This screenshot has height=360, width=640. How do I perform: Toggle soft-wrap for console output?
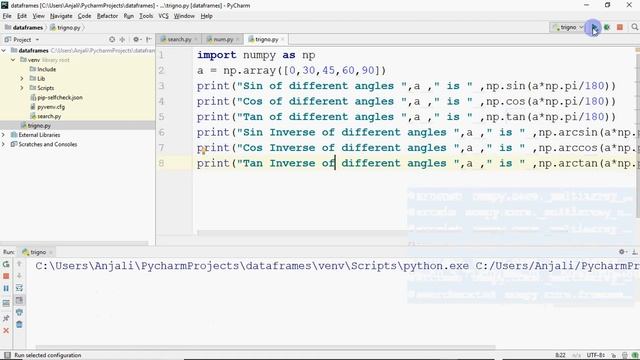19,288
